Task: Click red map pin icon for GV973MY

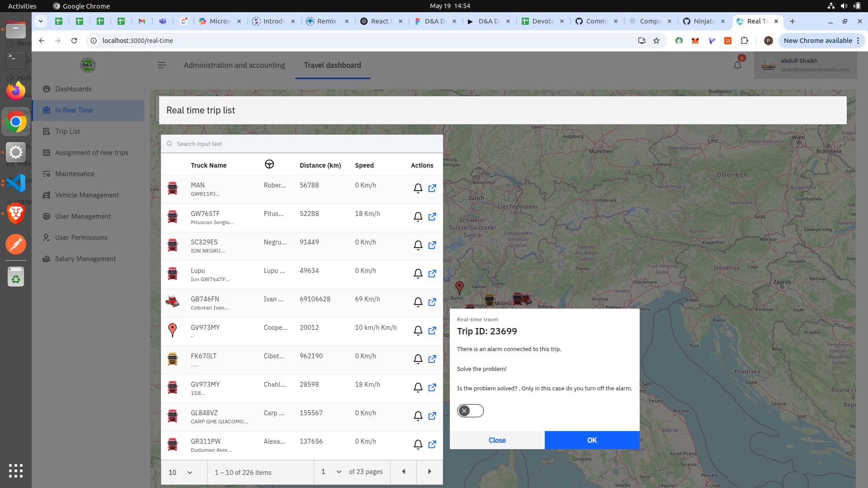Action: click(172, 330)
